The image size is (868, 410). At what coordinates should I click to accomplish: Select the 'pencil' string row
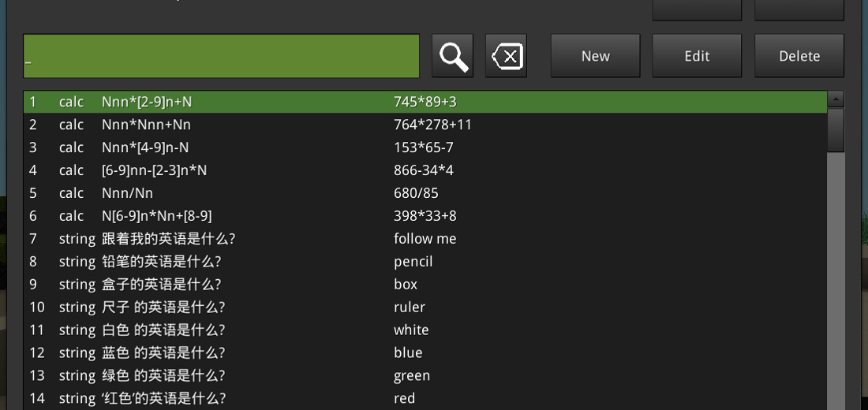[413, 262]
